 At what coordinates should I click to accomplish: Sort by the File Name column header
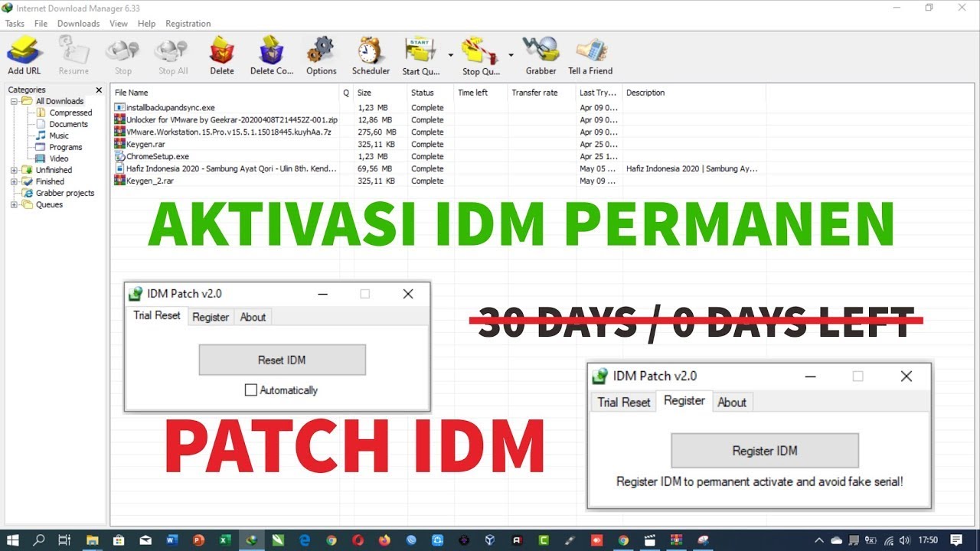tap(226, 93)
